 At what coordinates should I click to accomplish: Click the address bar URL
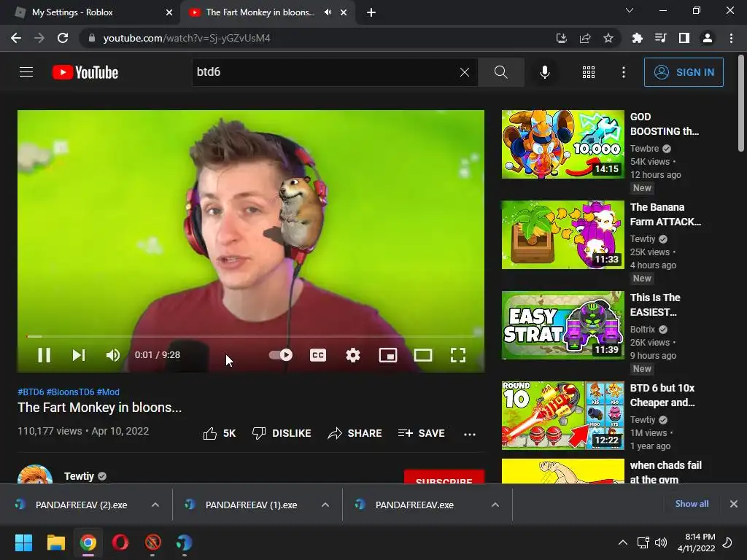pyautogui.click(x=187, y=38)
